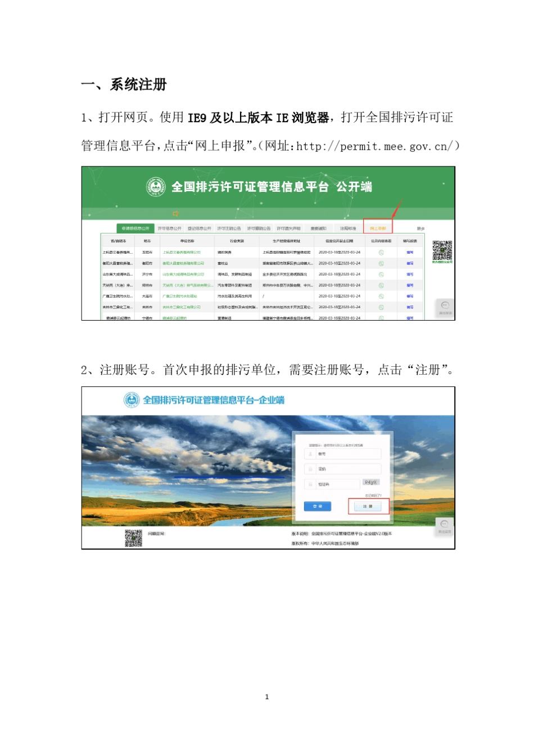The image size is (534, 756).
Task: Click the blue 登录 login button
Action: point(318,507)
